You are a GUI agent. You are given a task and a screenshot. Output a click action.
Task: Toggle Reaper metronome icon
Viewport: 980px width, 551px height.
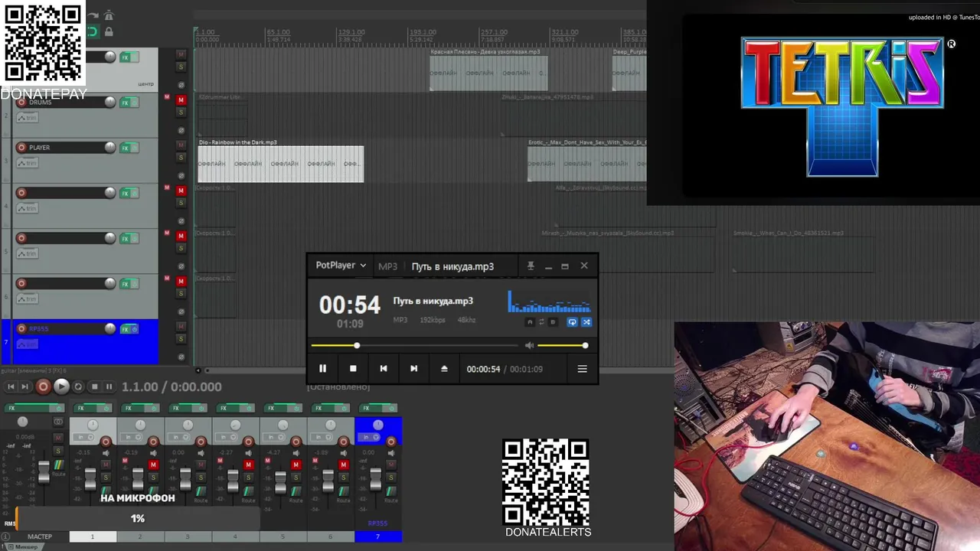109,15
